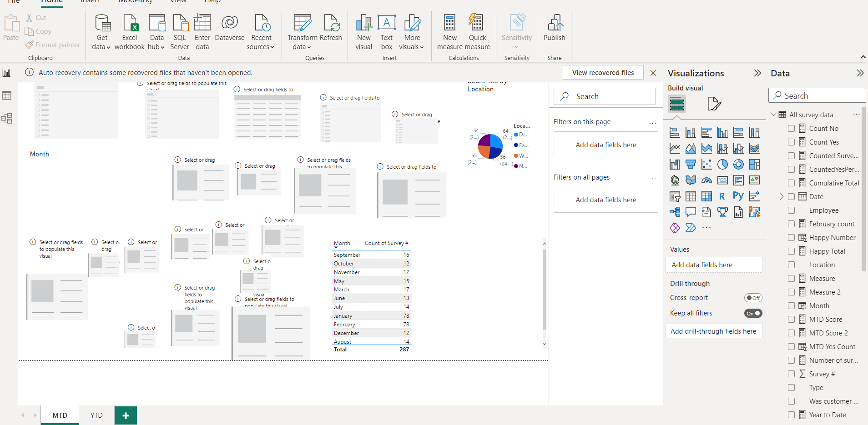The width and height of the screenshot is (868, 425).
Task: Click the Location pie chart
Action: (x=490, y=146)
